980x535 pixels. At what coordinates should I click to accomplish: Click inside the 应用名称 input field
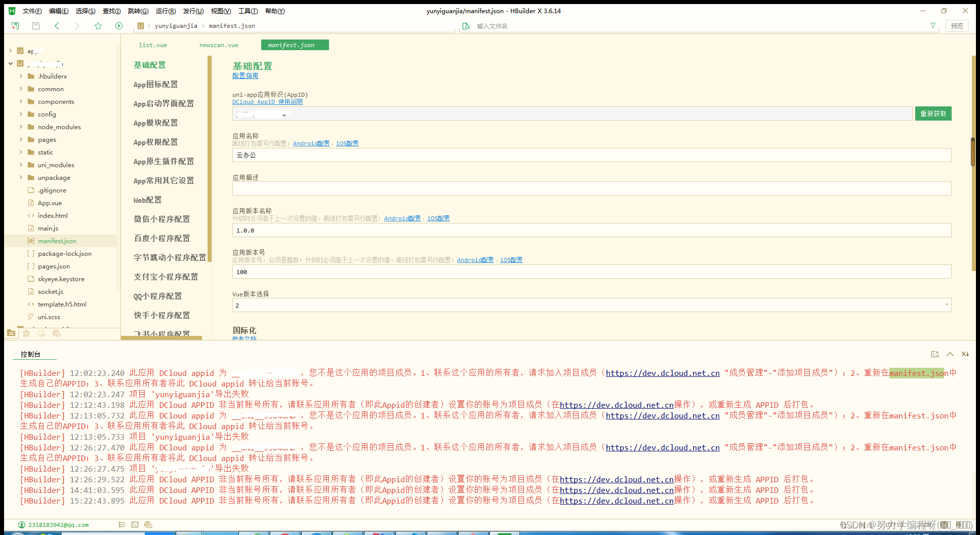click(592, 155)
